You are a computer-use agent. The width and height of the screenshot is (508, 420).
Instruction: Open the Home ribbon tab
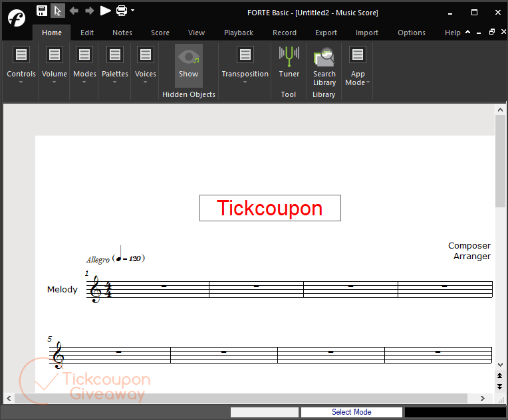point(52,33)
